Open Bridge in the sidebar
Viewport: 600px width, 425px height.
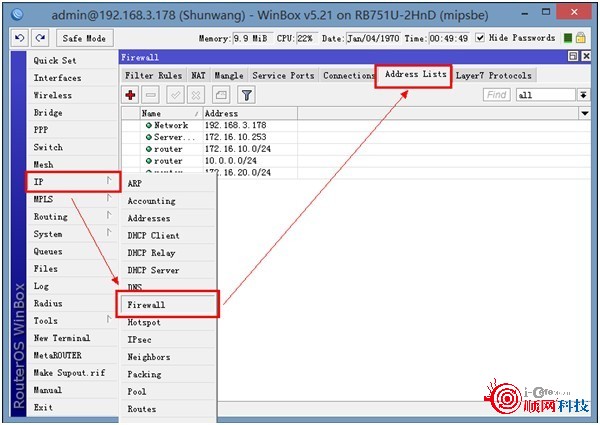[x=72, y=112]
